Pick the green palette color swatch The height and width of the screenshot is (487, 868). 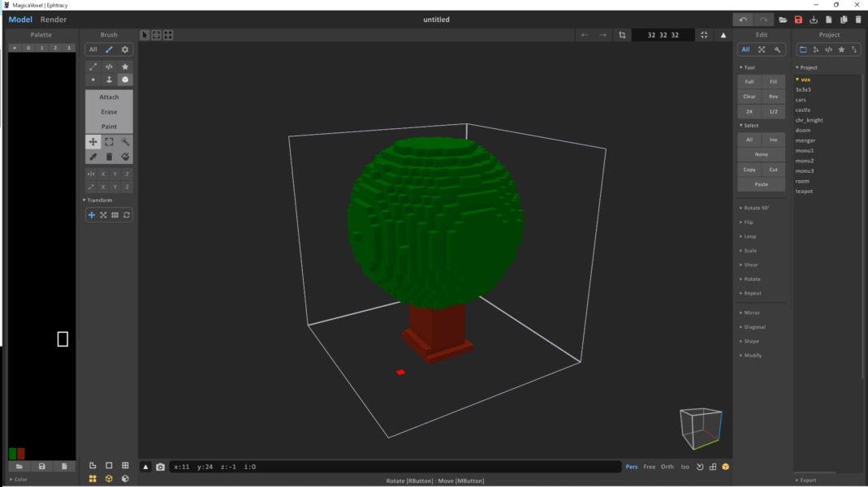click(x=13, y=454)
